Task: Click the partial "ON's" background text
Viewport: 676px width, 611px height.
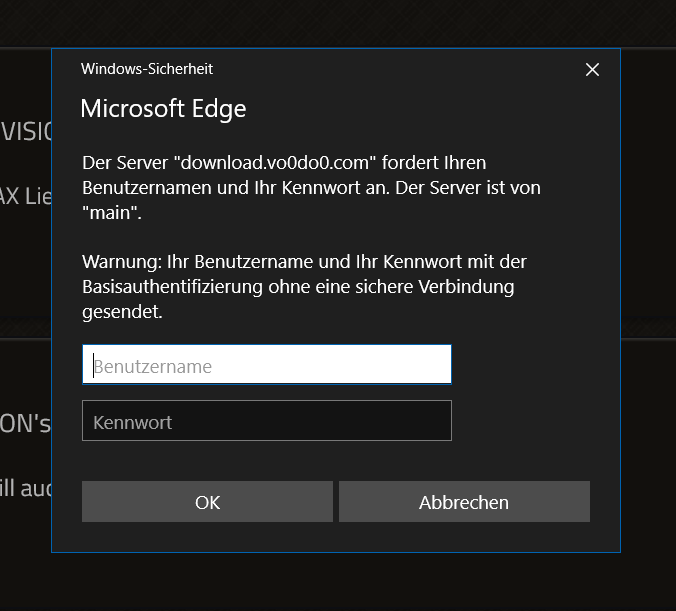Action: (25, 423)
